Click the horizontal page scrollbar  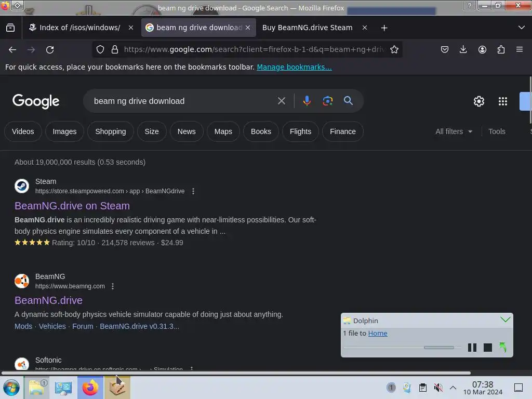coord(236,373)
